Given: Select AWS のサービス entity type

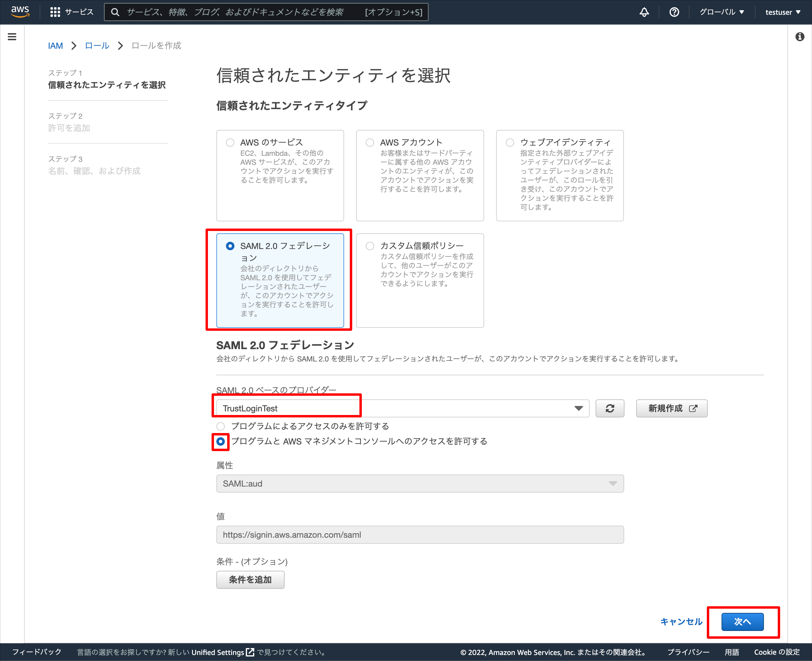Looking at the screenshot, I should (280, 176).
